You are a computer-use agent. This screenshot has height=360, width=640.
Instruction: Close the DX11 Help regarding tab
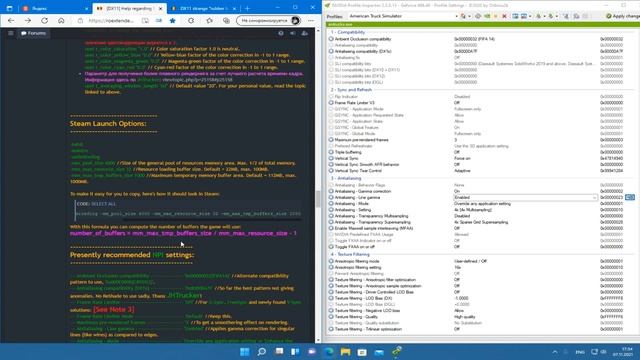(x=160, y=8)
